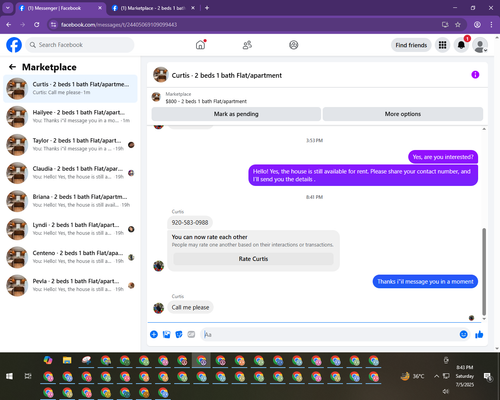Open Chrome three-dot menu
This screenshot has height=400, width=500.
click(491, 25)
